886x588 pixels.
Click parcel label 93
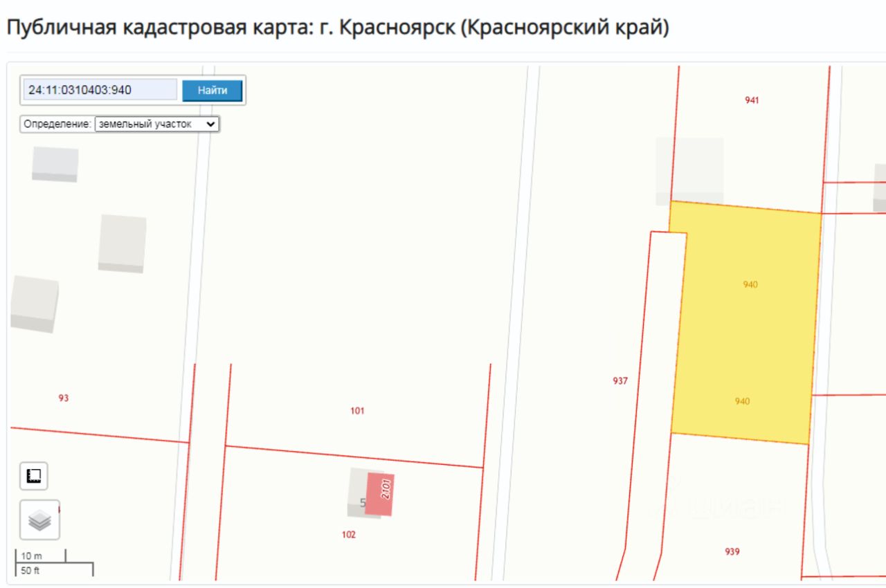[63, 398]
